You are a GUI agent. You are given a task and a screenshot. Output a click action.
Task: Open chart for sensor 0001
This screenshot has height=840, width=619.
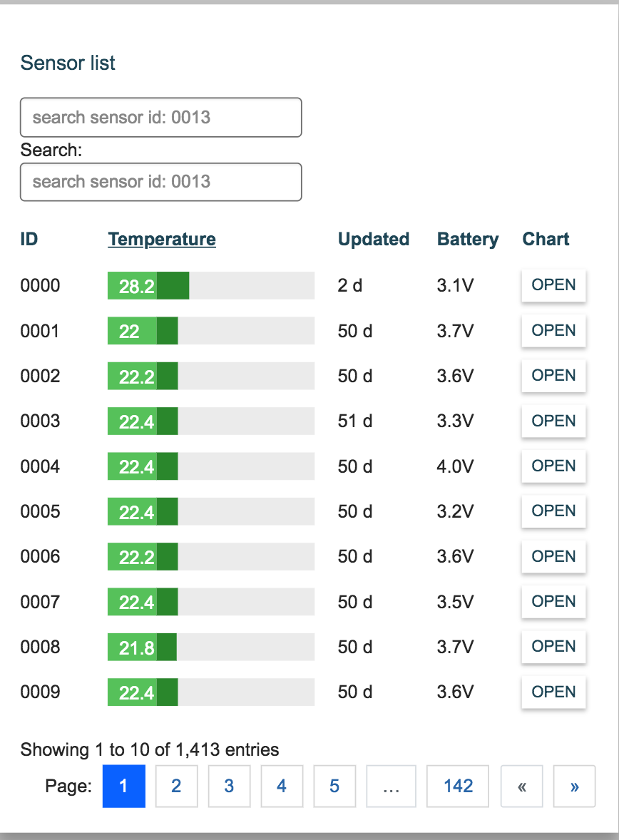[553, 330]
